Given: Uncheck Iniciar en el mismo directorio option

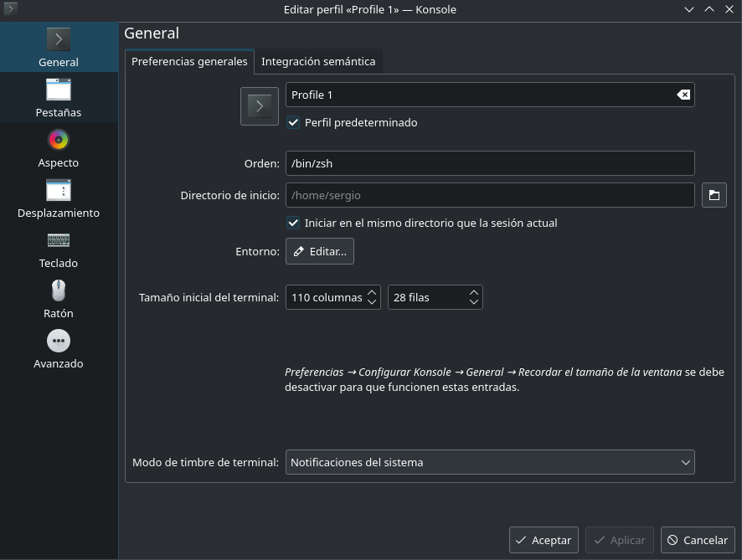Looking at the screenshot, I should coord(293,223).
